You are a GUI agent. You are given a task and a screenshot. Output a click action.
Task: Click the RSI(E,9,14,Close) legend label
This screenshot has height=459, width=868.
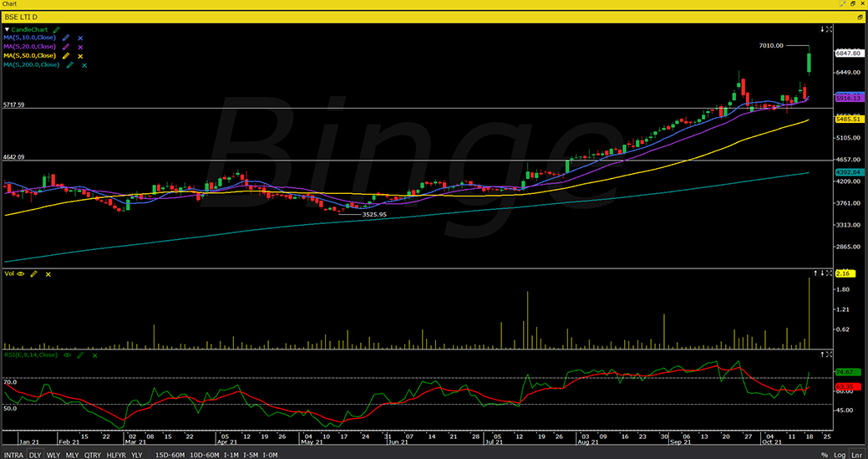[x=30, y=354]
